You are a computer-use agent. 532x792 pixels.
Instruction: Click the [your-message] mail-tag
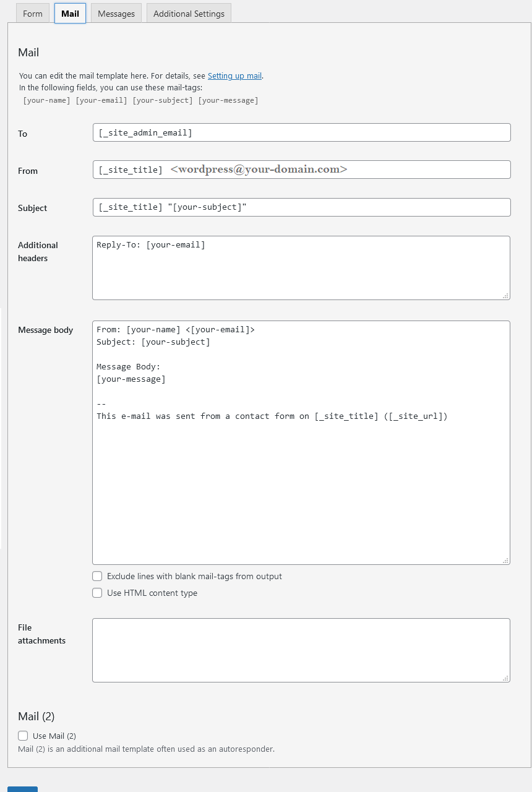(228, 100)
